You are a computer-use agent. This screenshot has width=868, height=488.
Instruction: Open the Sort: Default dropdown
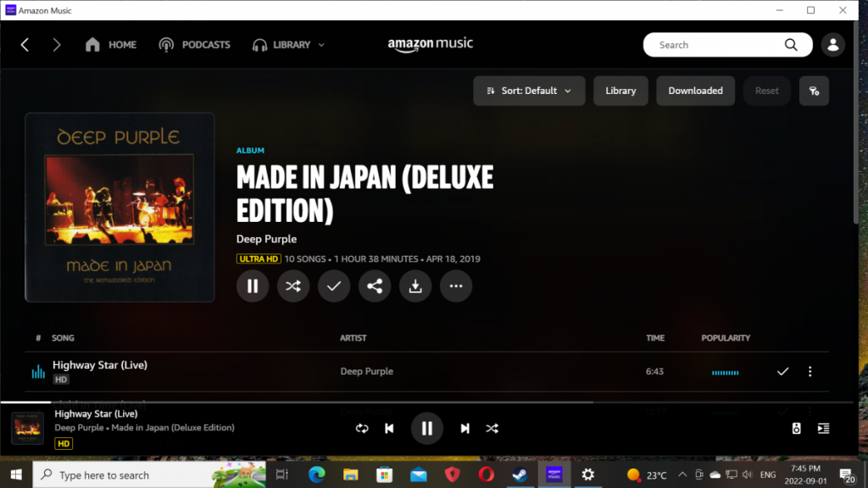click(x=529, y=91)
